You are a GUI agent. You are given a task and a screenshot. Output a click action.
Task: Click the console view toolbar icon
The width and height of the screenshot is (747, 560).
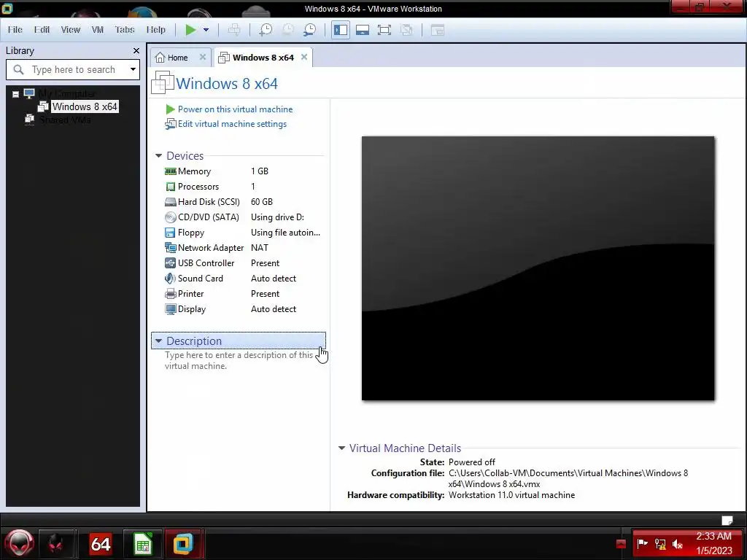coord(438,30)
